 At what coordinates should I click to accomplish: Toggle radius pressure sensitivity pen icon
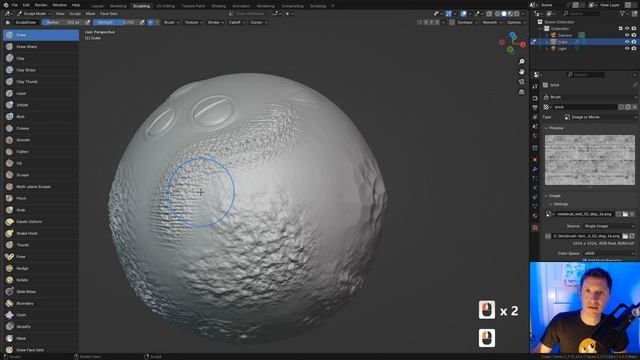point(87,22)
